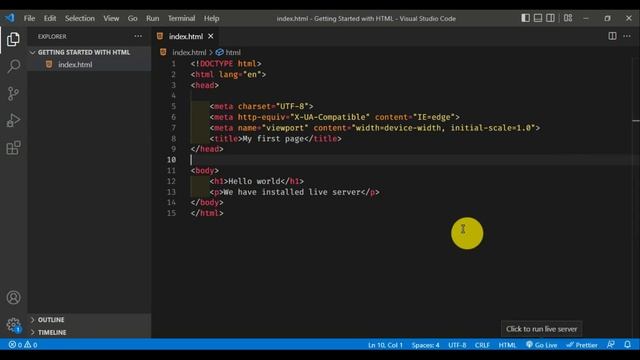Image resolution: width=640 pixels, height=360 pixels.
Task: Click the Hello world heading on line 12
Action: click(x=254, y=181)
